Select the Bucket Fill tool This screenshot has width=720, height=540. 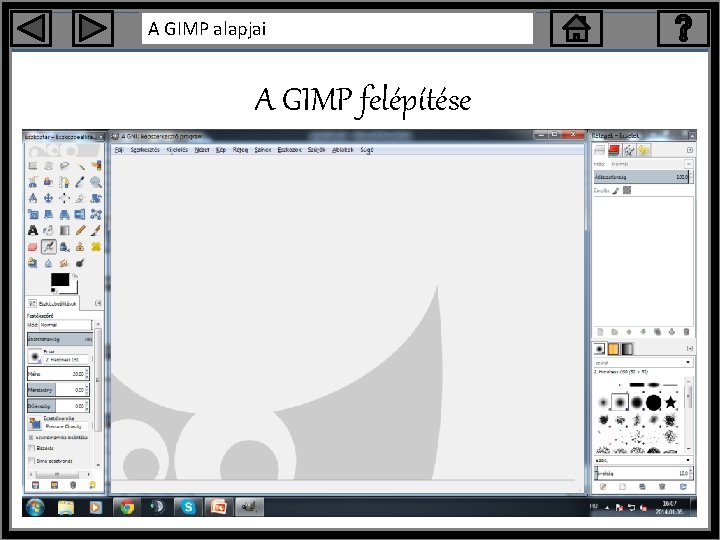pyautogui.click(x=48, y=230)
